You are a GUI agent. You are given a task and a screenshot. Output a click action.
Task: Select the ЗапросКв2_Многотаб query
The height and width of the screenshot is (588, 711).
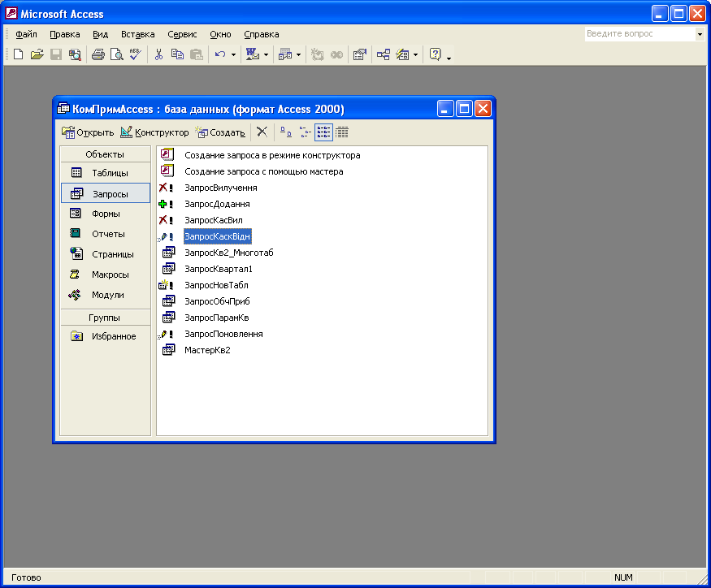(x=228, y=253)
